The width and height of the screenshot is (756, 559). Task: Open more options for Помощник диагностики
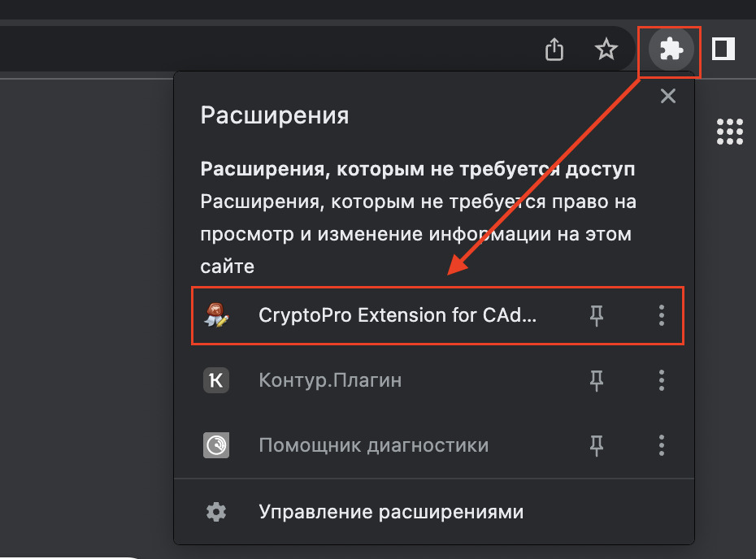(x=662, y=445)
